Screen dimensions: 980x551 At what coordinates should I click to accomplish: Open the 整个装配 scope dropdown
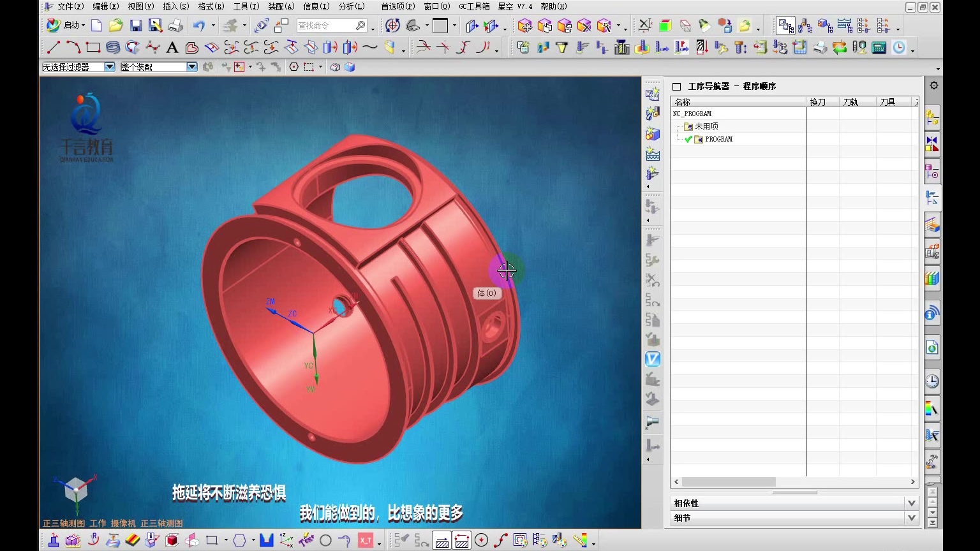(x=191, y=67)
